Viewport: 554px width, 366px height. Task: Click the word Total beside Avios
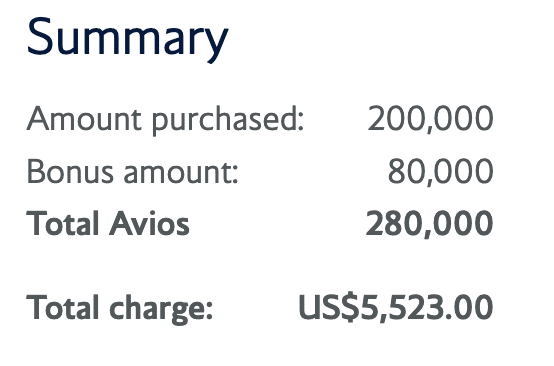tap(63, 223)
